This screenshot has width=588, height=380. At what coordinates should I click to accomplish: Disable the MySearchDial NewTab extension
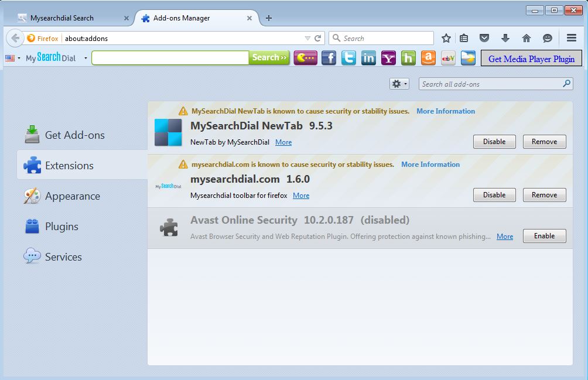[x=494, y=142]
